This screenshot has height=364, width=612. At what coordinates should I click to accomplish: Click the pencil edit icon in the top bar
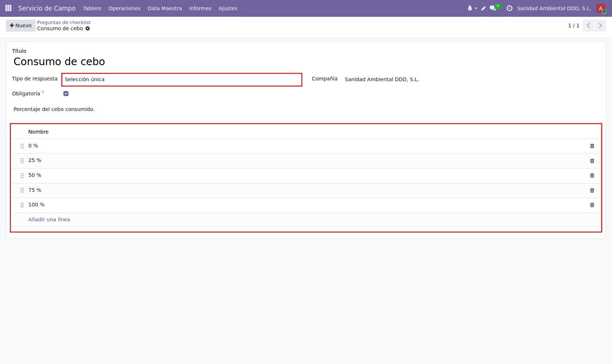pos(483,8)
